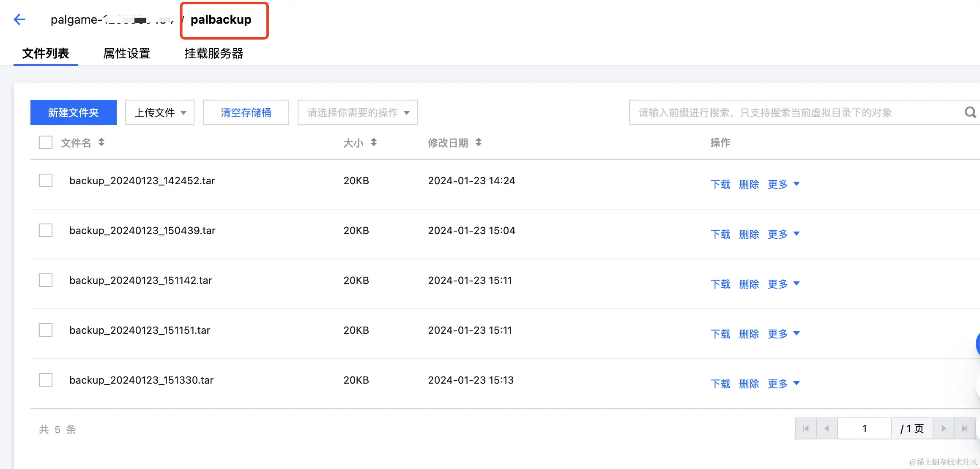Click the 新建文件夹 button
Screen dimensions: 980x469
pyautogui.click(x=74, y=112)
